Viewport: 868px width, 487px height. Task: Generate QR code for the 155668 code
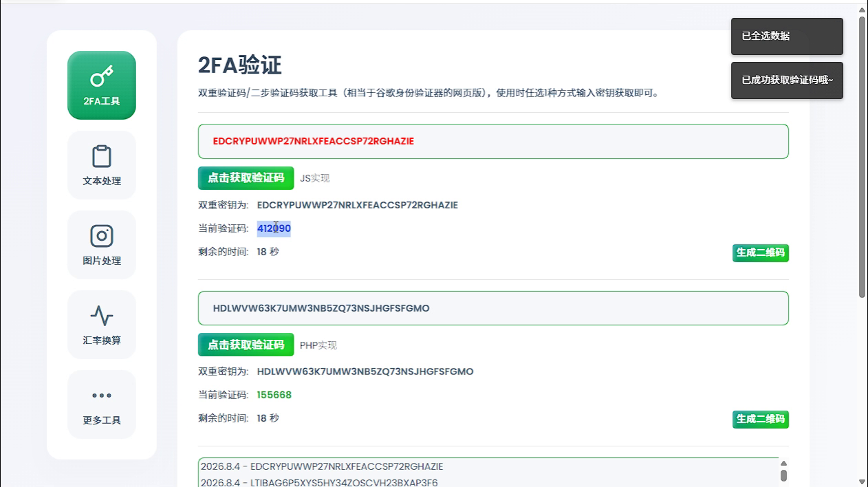tap(760, 420)
